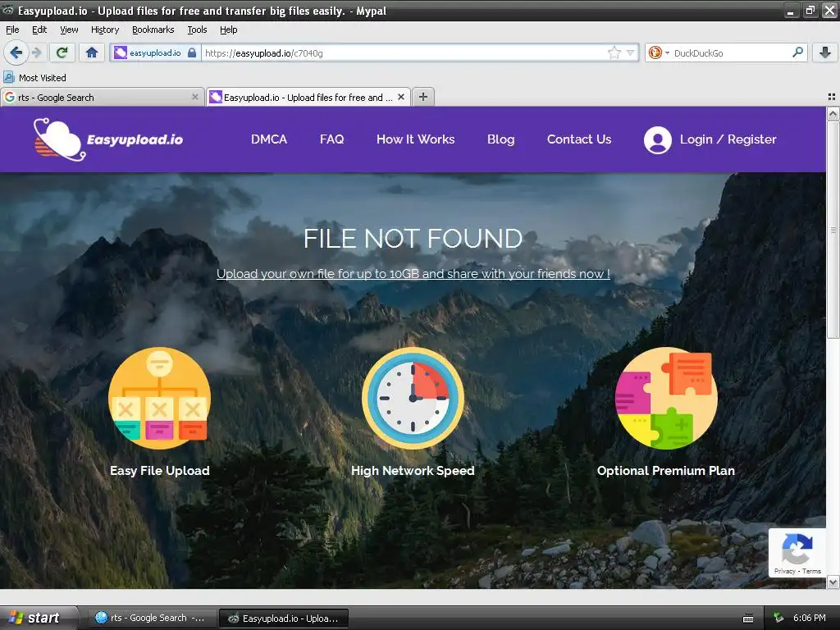Open the History menu
Image resolution: width=840 pixels, height=630 pixels.
coord(104,30)
